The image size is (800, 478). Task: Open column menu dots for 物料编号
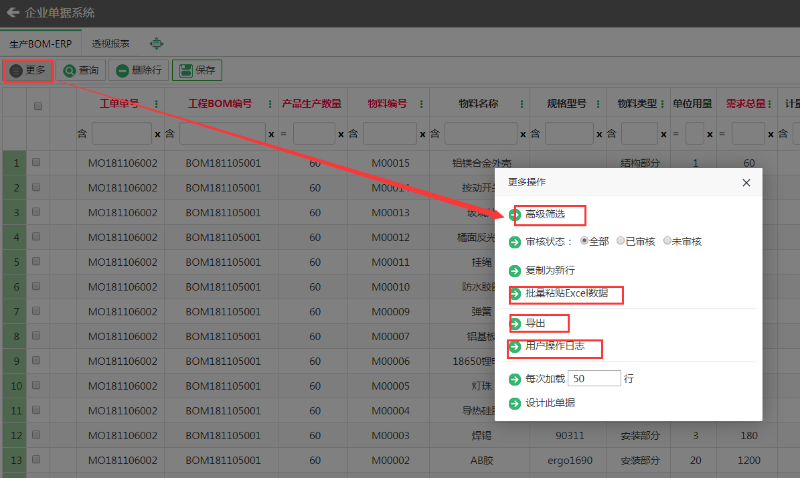421,104
